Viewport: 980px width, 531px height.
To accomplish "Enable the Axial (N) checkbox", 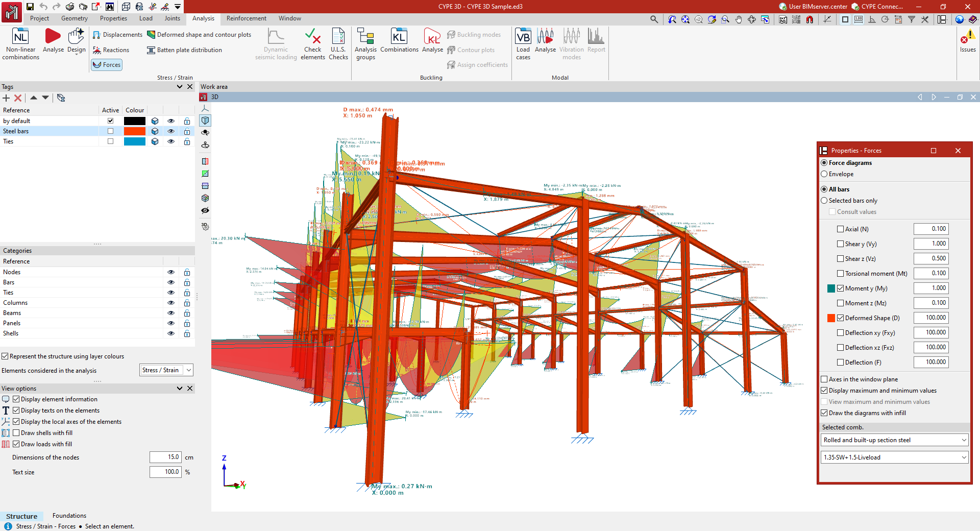I will click(x=840, y=229).
